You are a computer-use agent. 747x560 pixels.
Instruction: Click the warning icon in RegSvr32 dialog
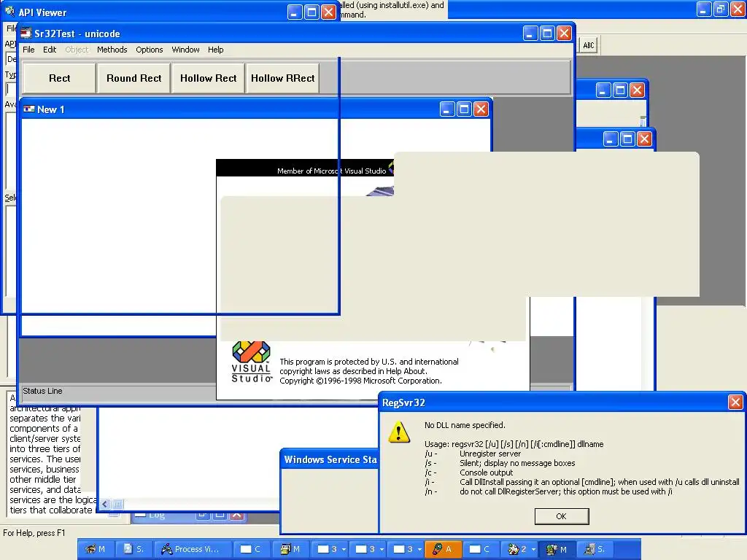tap(399, 432)
